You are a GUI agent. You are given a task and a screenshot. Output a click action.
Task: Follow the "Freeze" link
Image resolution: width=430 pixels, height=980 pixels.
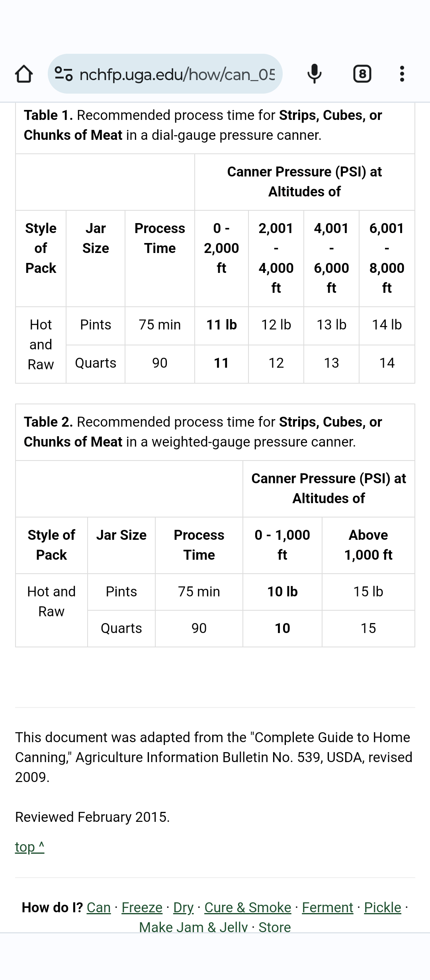[142, 907]
